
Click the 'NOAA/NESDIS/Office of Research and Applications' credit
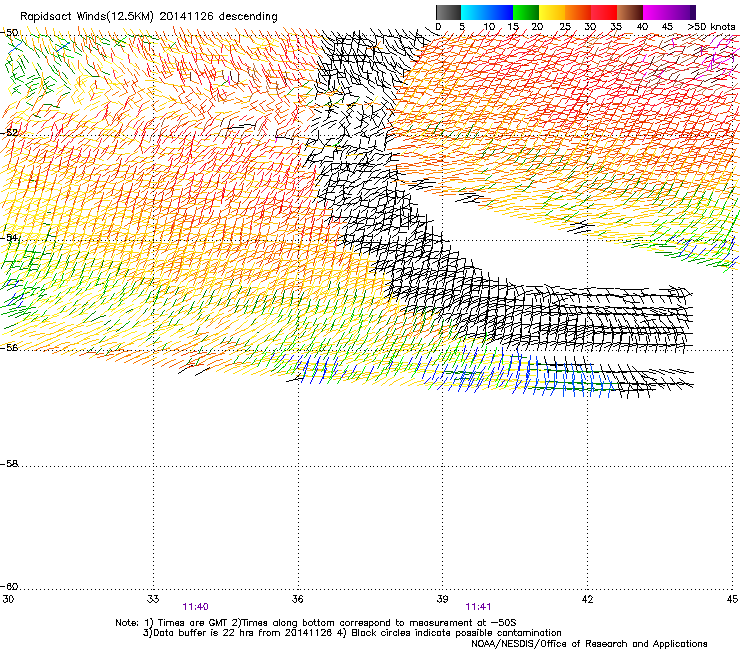tap(589, 644)
